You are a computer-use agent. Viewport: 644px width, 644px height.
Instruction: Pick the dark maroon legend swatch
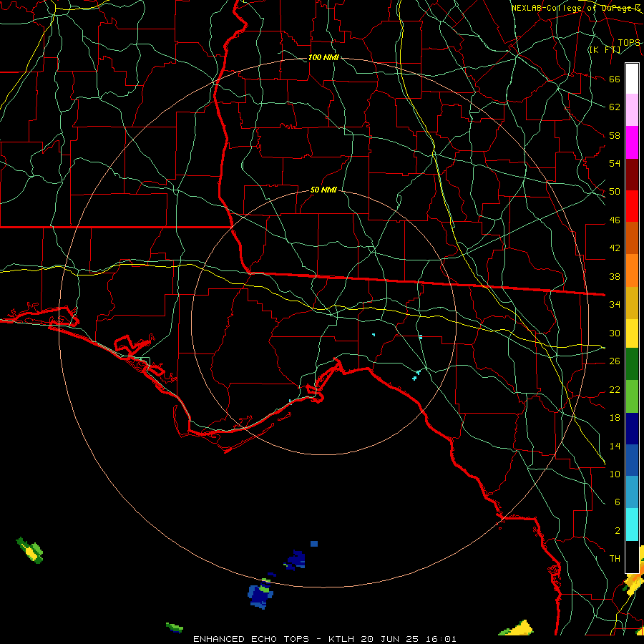pyautogui.click(x=632, y=175)
